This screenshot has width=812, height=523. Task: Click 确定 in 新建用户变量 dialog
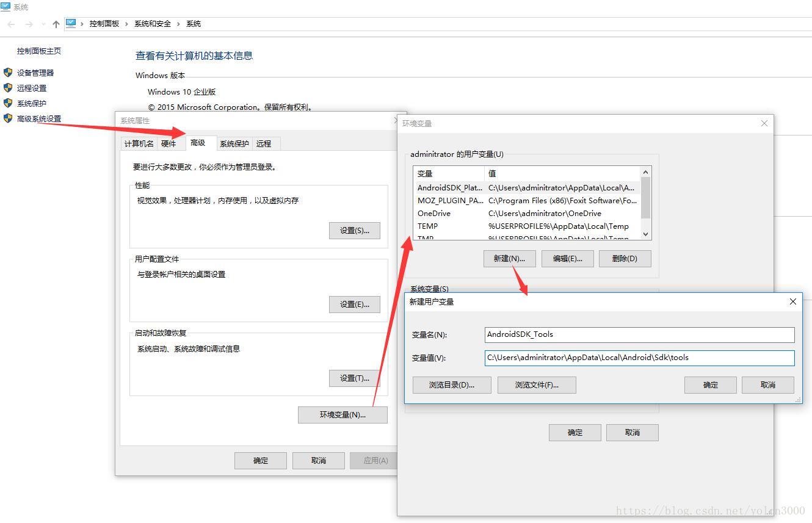coord(711,384)
